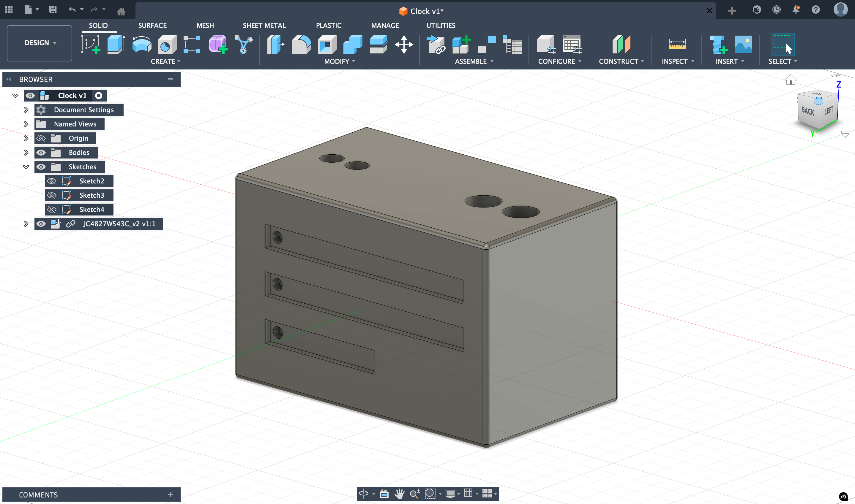This screenshot has height=504, width=855.
Task: Click the Insert Canvas image icon
Action: tap(743, 45)
